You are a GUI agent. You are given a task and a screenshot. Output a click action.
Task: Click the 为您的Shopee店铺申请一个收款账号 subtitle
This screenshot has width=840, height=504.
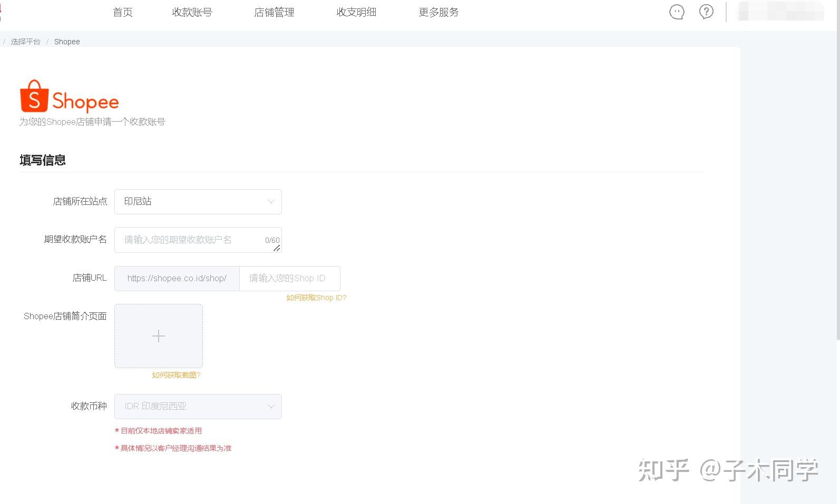tap(92, 122)
